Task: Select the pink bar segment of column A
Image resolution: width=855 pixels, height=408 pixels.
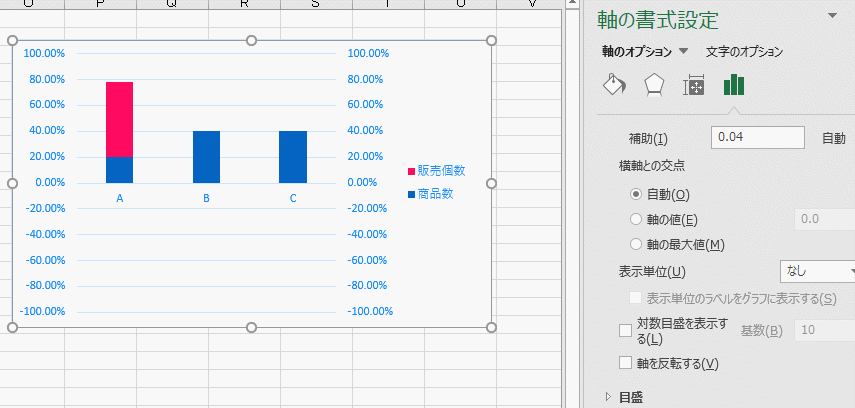Action: [119, 119]
